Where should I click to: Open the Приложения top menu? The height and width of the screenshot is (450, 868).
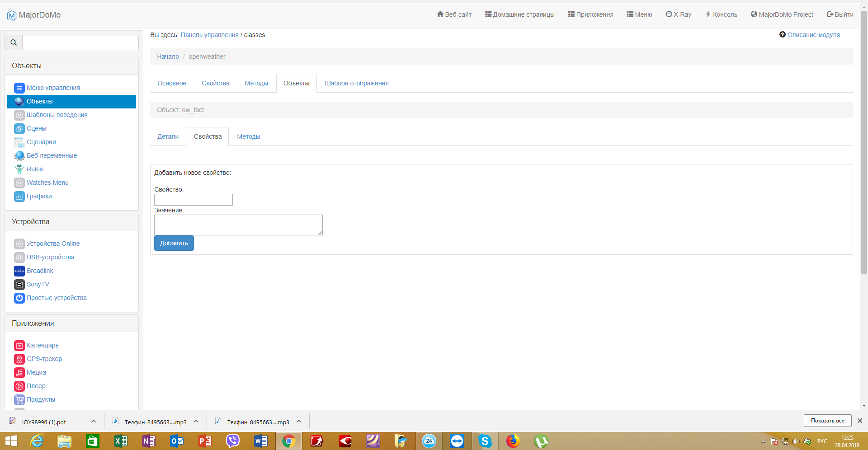(590, 14)
